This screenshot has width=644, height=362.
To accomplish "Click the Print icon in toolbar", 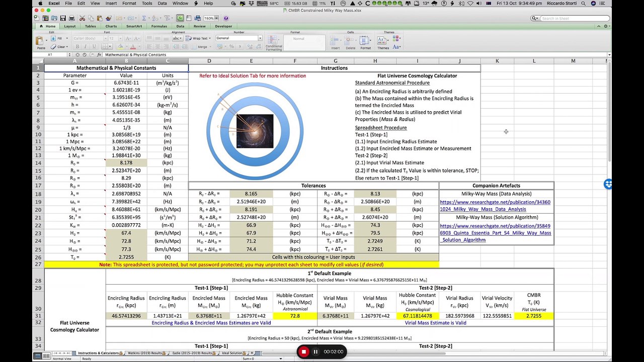I will (71, 18).
